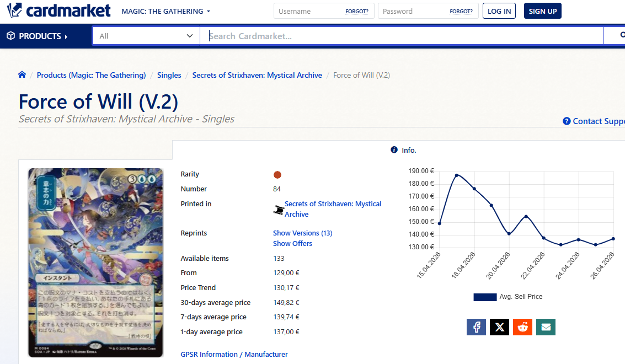Image resolution: width=625 pixels, height=364 pixels.
Task: Click the Contact Support help icon
Action: (567, 121)
